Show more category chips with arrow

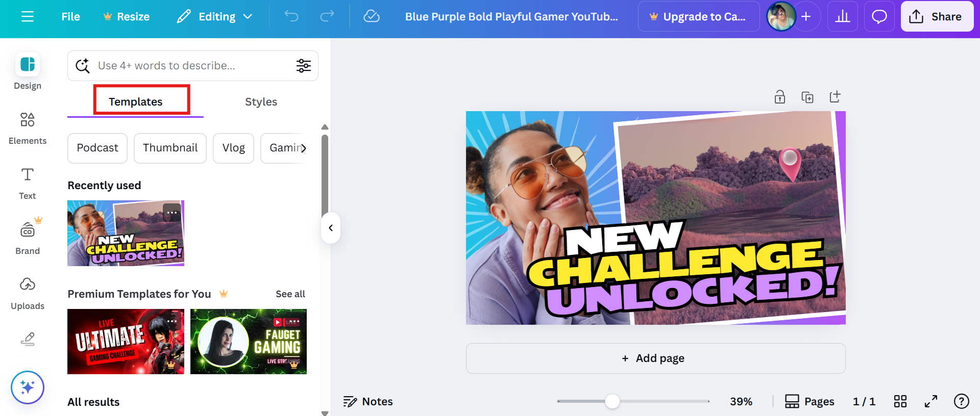(303, 148)
